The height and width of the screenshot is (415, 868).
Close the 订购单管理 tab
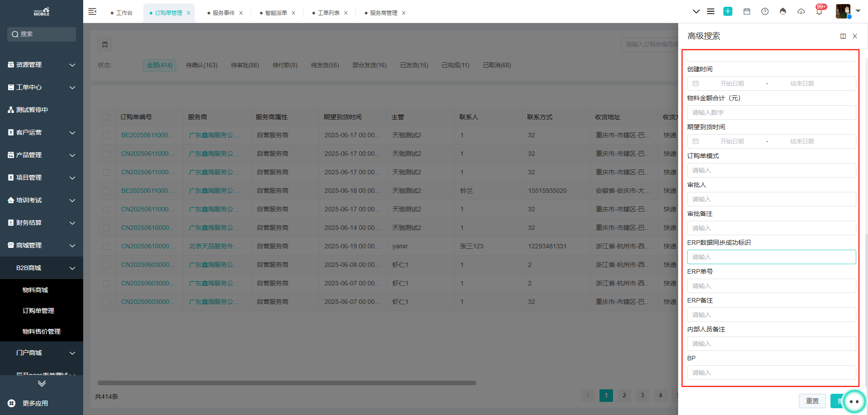(189, 13)
